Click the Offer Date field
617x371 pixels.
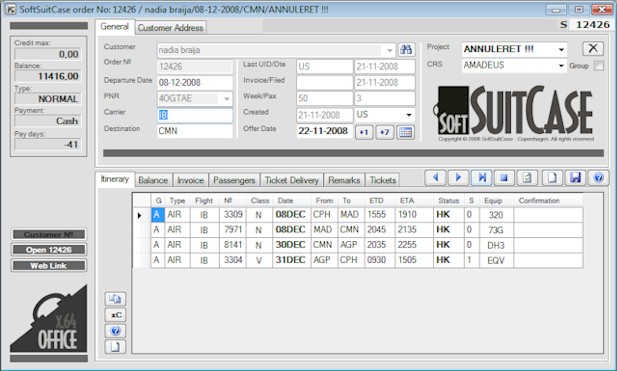coord(324,131)
